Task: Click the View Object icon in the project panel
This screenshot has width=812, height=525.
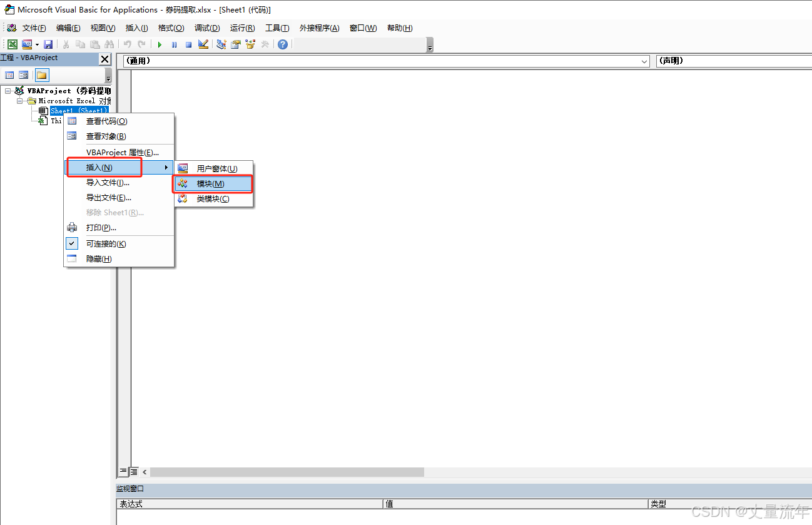Action: 23,75
